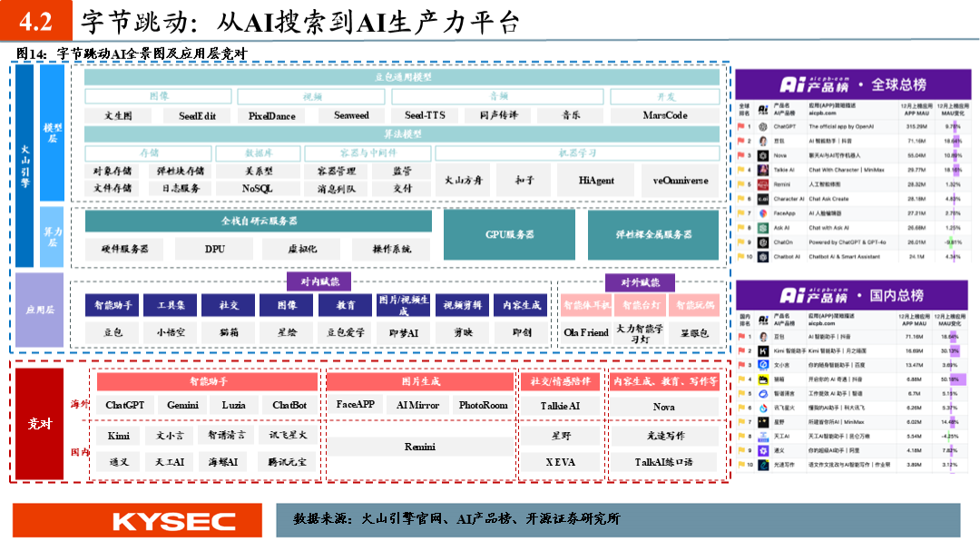Click the Nova app icon in global ranking
The image size is (980, 551).
(763, 155)
